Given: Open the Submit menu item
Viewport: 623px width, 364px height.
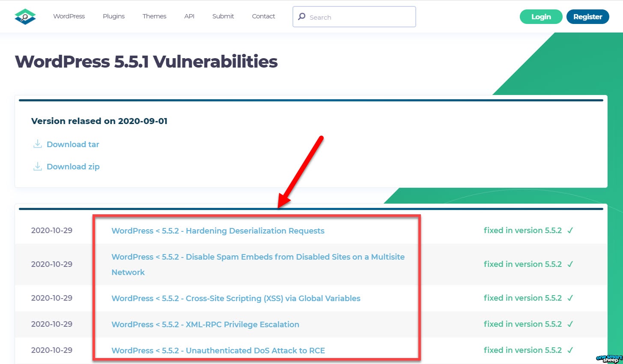Looking at the screenshot, I should click(223, 16).
